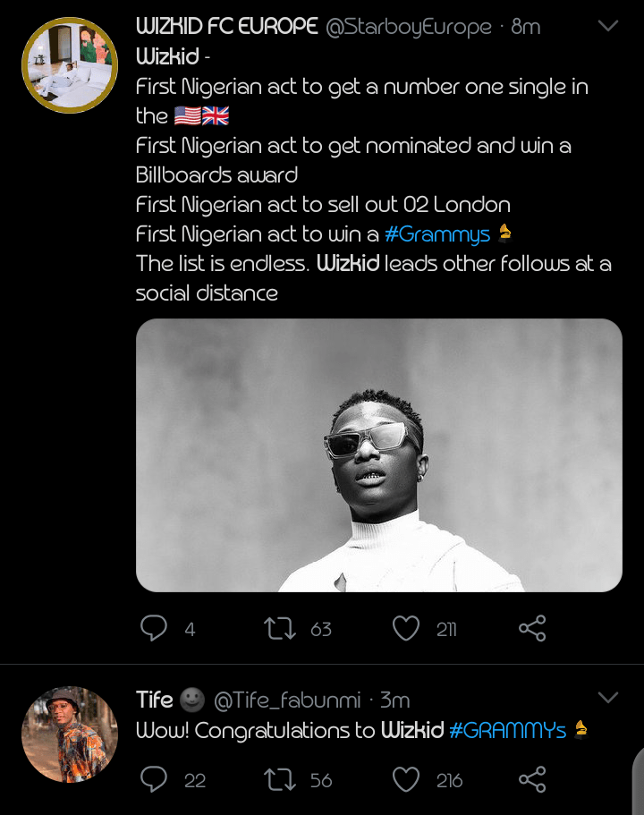Open options chevron on Tife's tweet
The width and height of the screenshot is (644, 815).
pos(608,698)
